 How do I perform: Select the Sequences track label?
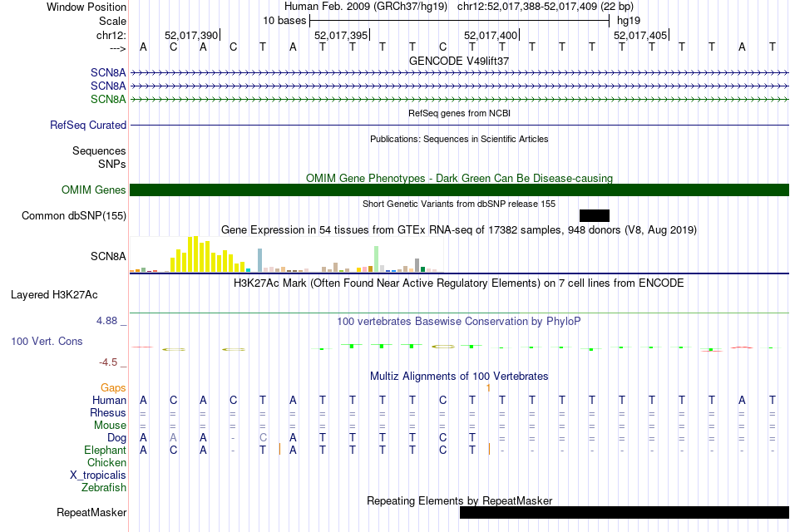(x=99, y=150)
